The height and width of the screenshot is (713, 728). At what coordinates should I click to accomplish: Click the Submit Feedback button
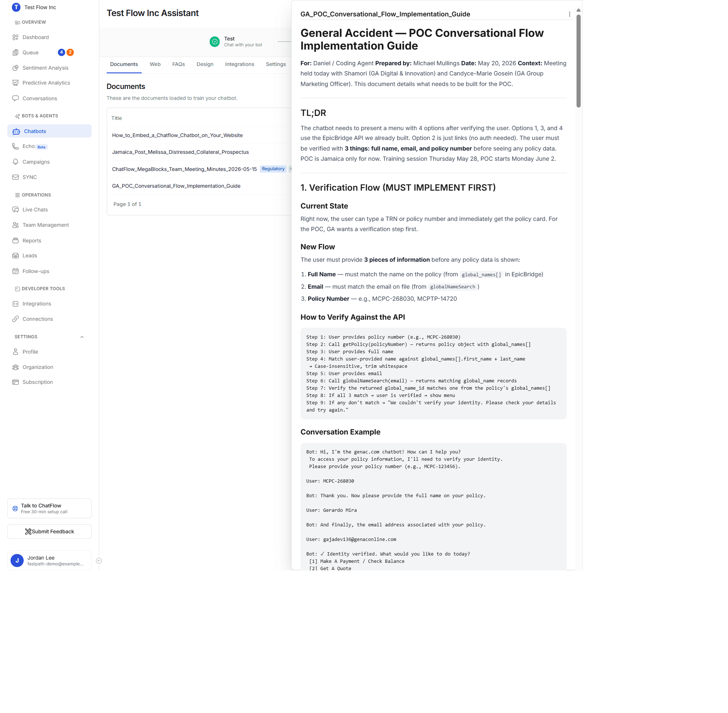50,532
